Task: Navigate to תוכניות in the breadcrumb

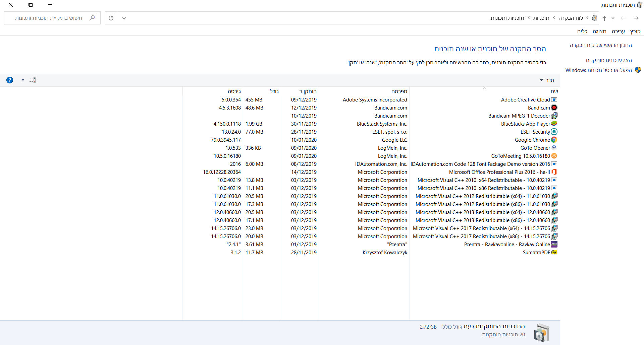Action: (x=541, y=18)
